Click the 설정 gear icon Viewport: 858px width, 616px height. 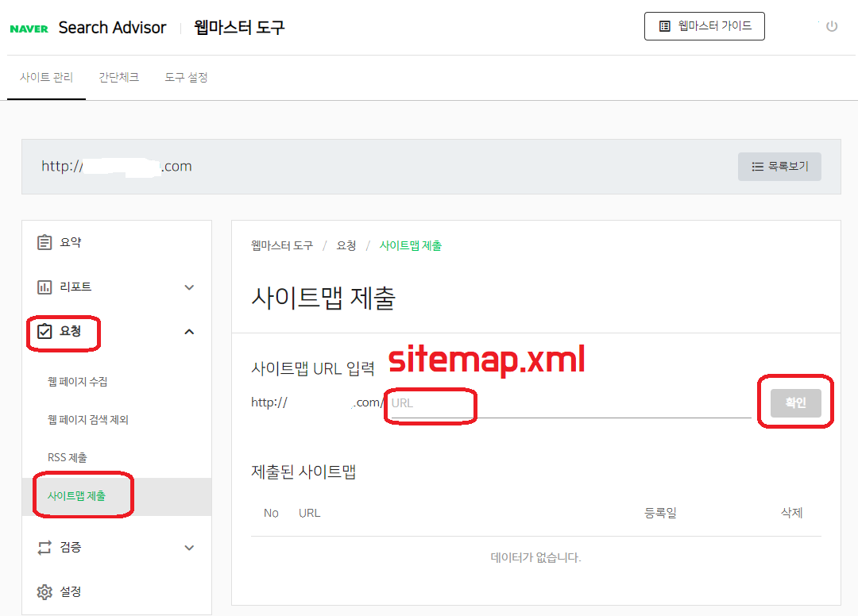tap(44, 592)
